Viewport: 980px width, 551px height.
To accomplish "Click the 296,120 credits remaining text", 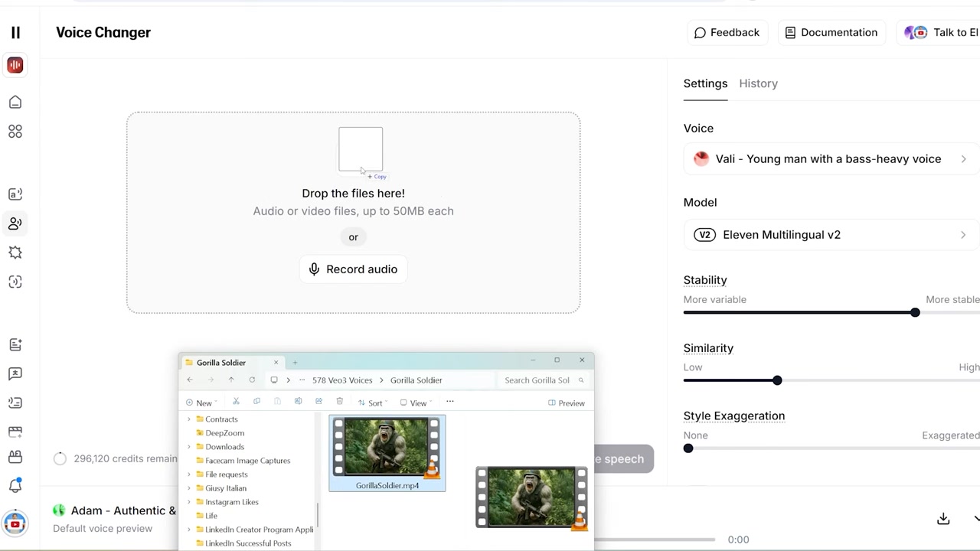I will tap(126, 458).
